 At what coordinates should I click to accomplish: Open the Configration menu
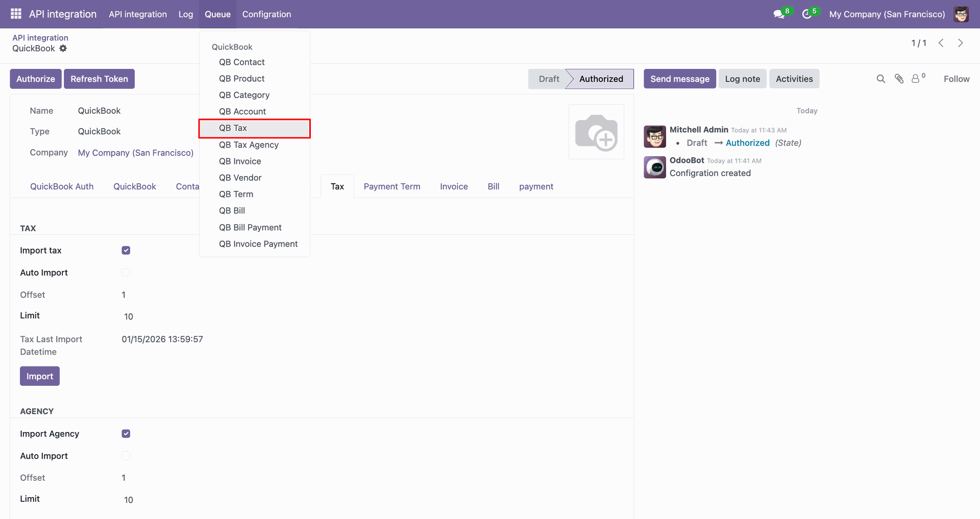click(266, 14)
